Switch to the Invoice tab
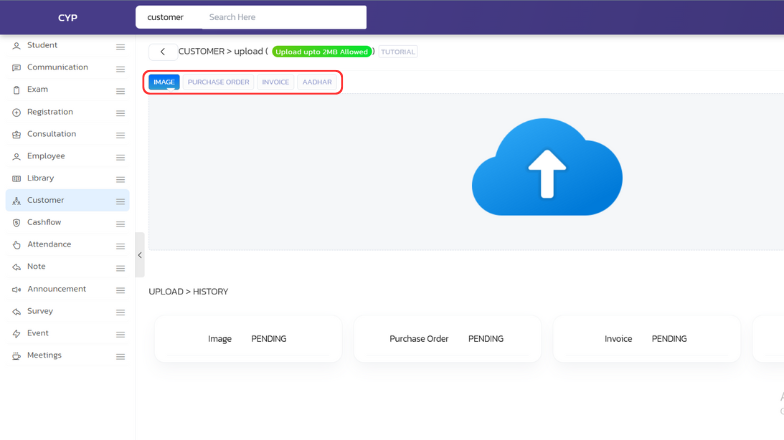The height and width of the screenshot is (440, 784). coord(275,82)
